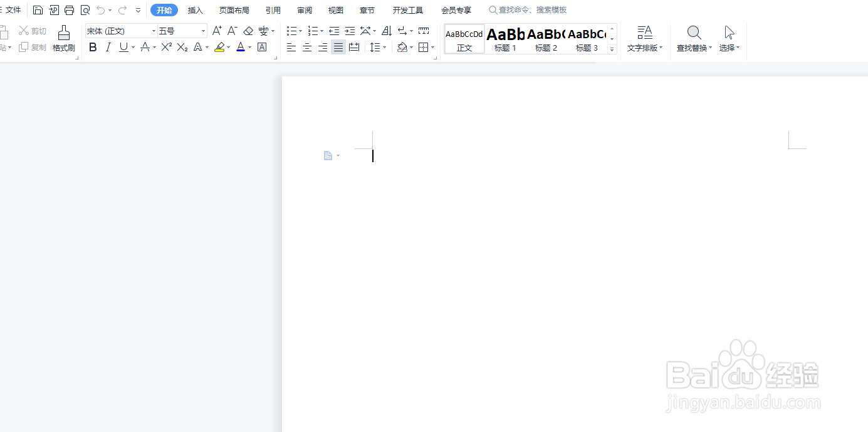
Task: Click the numbered list icon
Action: click(x=313, y=31)
